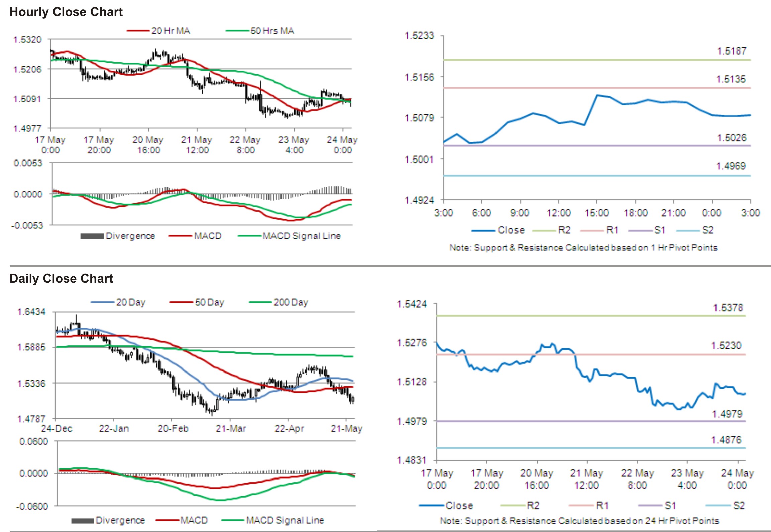Click the 0.0053 MACD axis value
The height and width of the screenshot is (532, 771).
click(28, 163)
